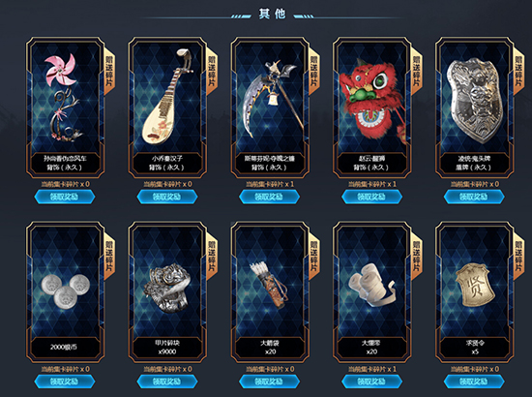Claim reward under the recruitment token card
The image size is (532, 397).
(x=474, y=382)
